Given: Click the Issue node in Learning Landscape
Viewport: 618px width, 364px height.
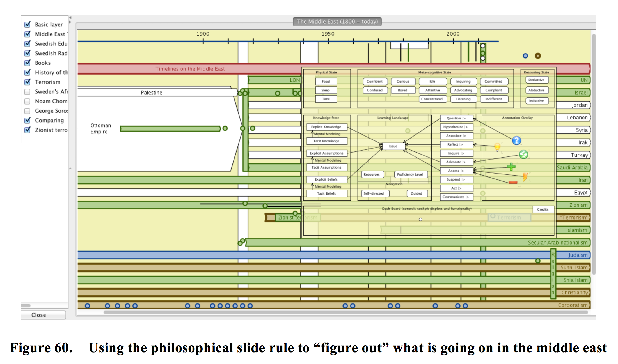Looking at the screenshot, I should 393,146.
